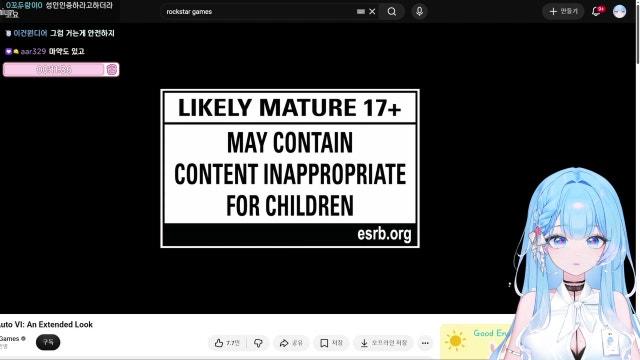
Task: Click the page vertical scrollbar
Action: (638, 33)
